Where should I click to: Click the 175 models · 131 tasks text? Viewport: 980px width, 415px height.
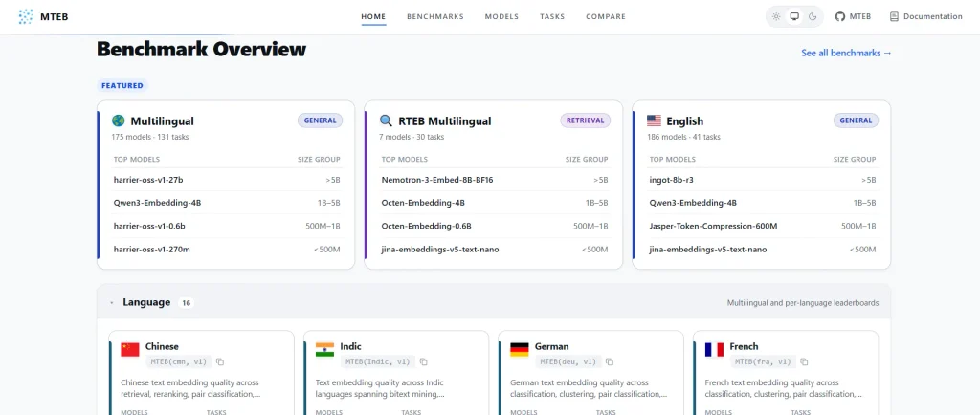[150, 137]
